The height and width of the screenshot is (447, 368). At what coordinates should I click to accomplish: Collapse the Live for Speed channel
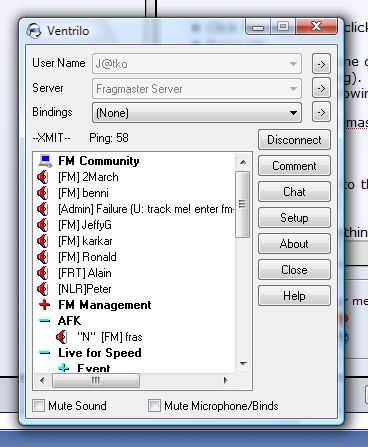[44, 353]
